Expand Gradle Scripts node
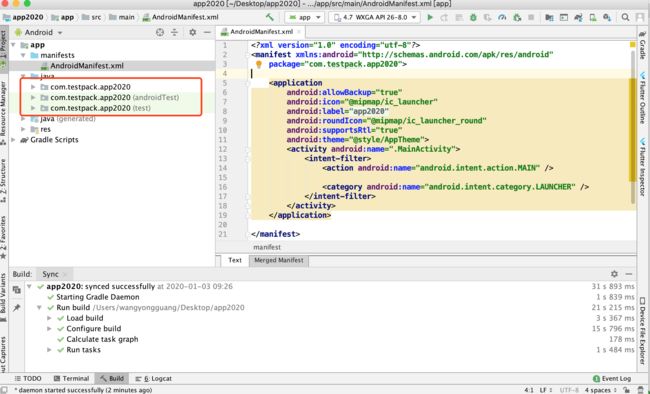This screenshot has width=650, height=394. [14, 140]
